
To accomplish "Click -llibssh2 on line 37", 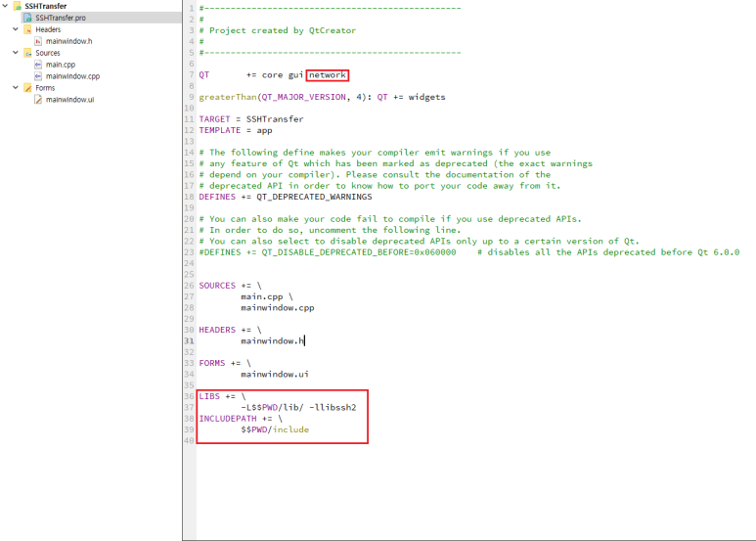I will [333, 407].
